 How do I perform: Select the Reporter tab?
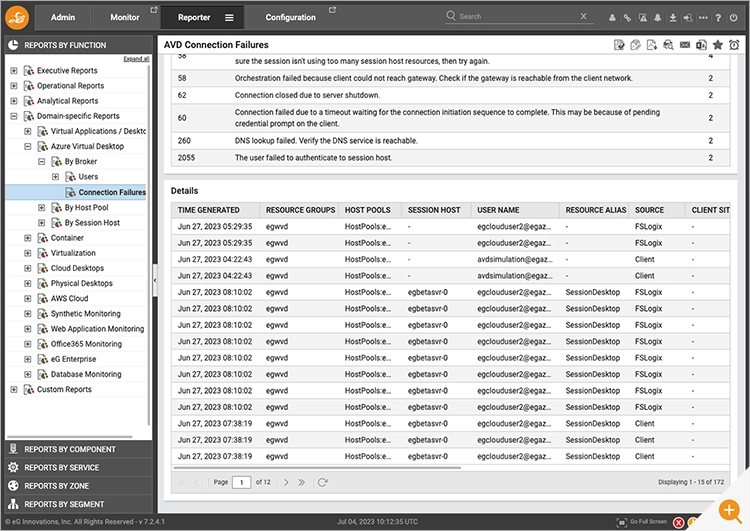pos(194,18)
